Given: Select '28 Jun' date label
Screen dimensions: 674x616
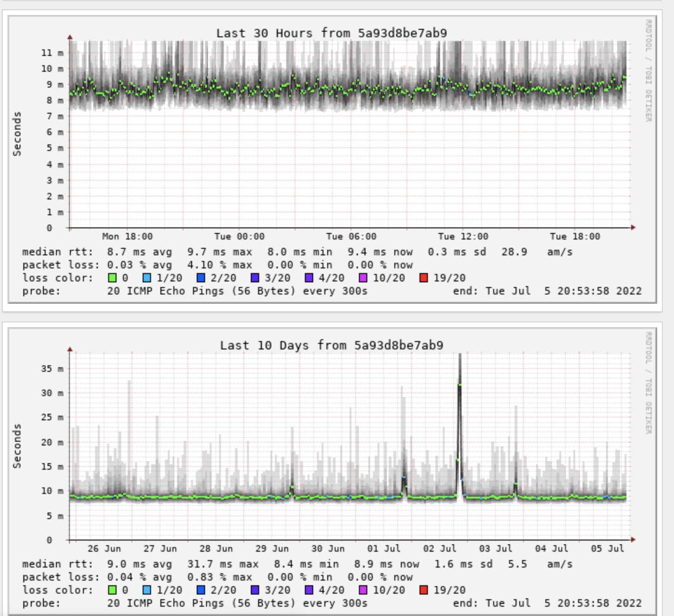Looking at the screenshot, I should (x=216, y=548).
